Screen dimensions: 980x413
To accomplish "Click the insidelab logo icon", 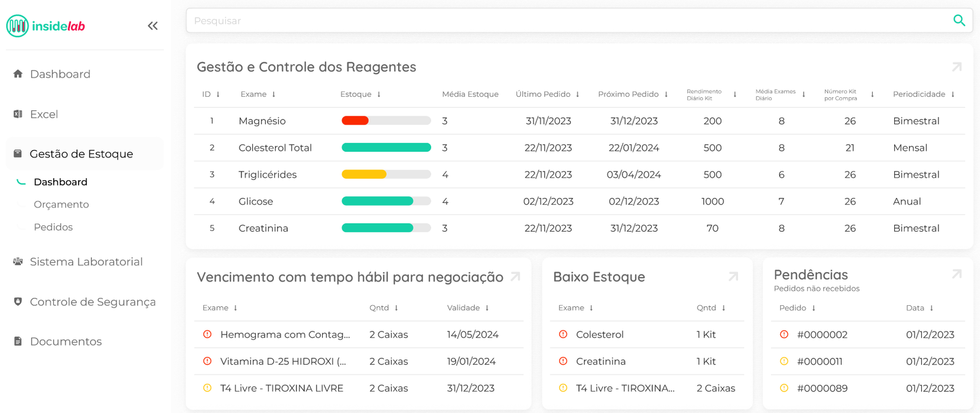I will point(17,26).
